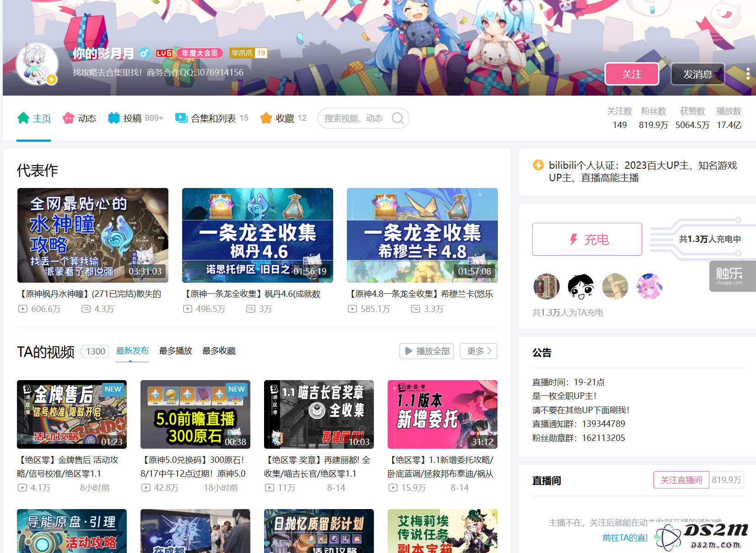Click the 关注 follow button

(632, 74)
